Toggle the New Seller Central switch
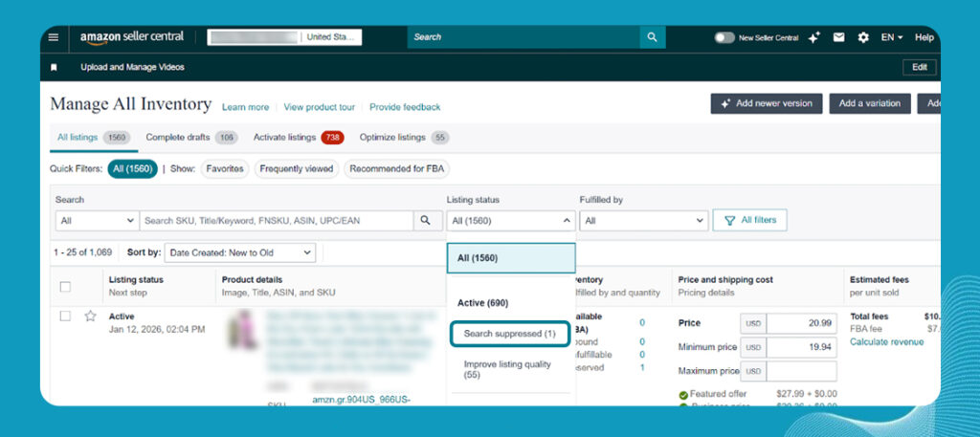This screenshot has width=980, height=437. (x=724, y=37)
